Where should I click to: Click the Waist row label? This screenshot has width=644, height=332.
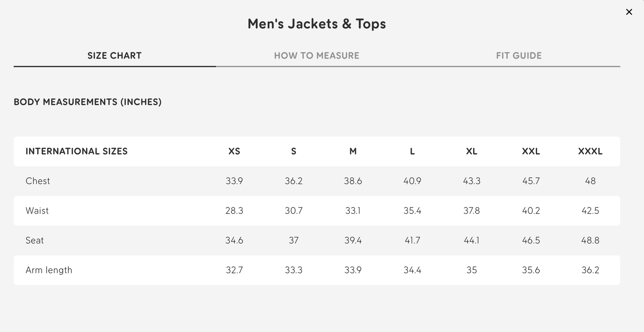[x=37, y=211]
